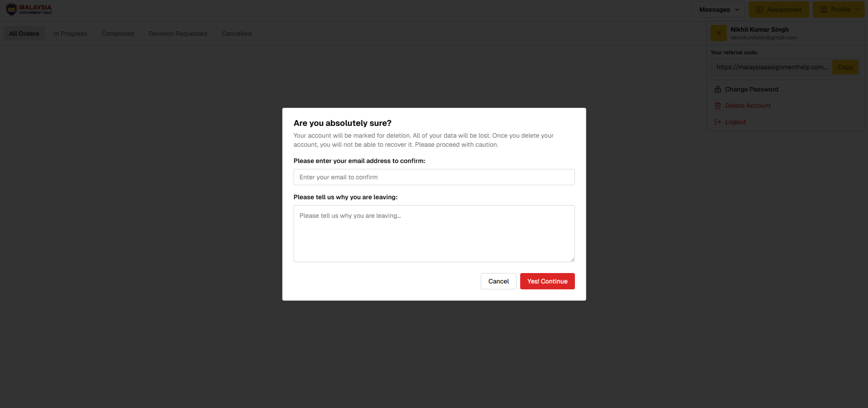This screenshot has height=408, width=868.
Task: Copy the referral code link
Action: pos(845,67)
